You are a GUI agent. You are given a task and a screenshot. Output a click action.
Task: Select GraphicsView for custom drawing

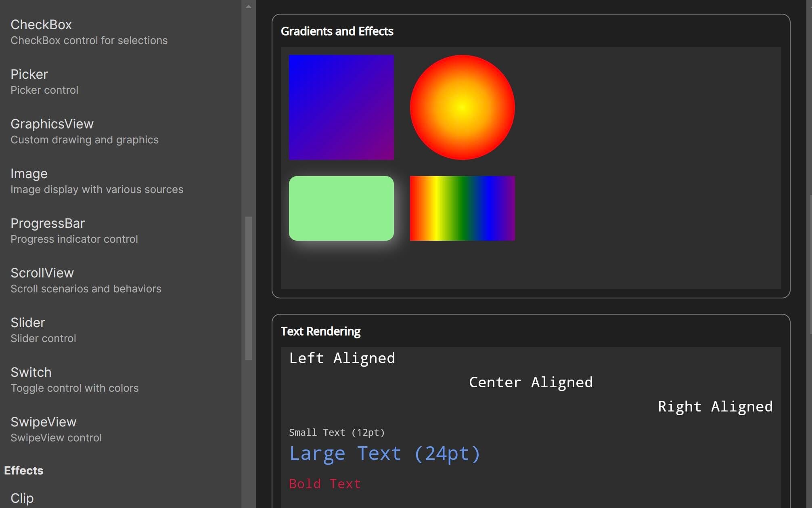(52, 124)
